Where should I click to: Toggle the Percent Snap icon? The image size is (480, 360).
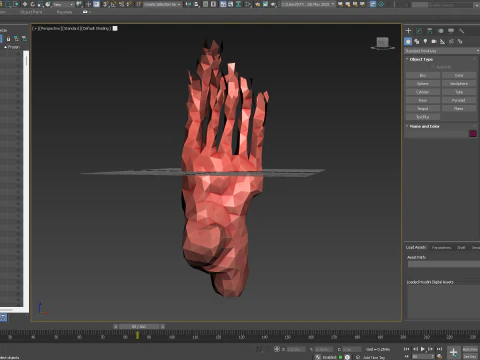tap(121, 4)
